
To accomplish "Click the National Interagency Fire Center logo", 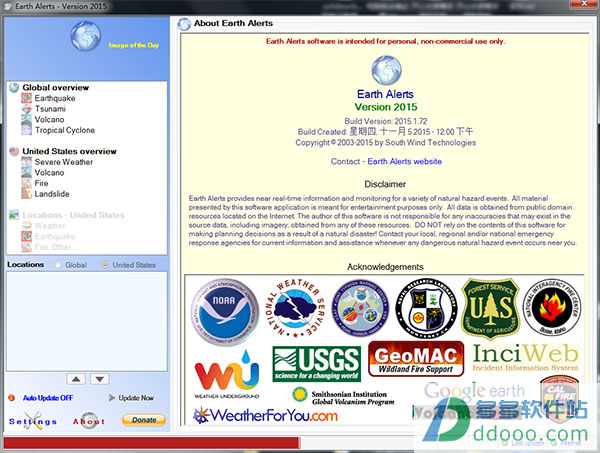I will pos(552,307).
